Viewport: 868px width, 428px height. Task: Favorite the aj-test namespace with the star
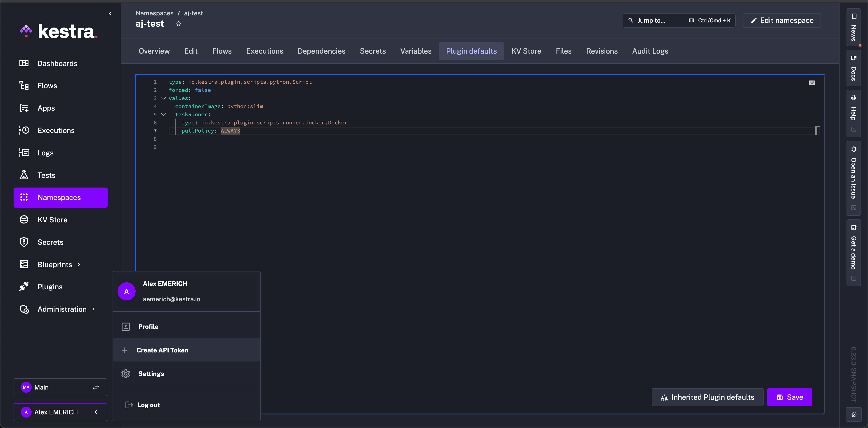tap(179, 24)
